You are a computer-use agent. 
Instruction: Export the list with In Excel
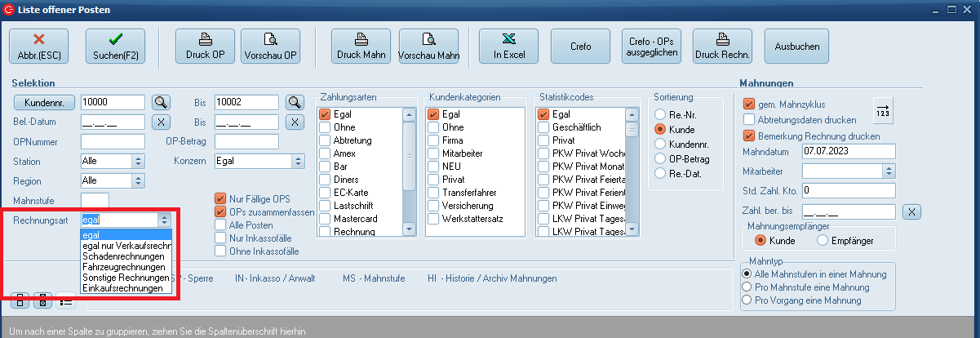point(508,46)
